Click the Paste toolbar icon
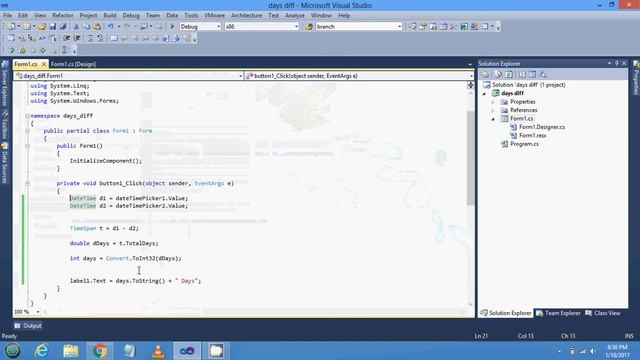Screen dimensions: 640x360 coord(97,27)
